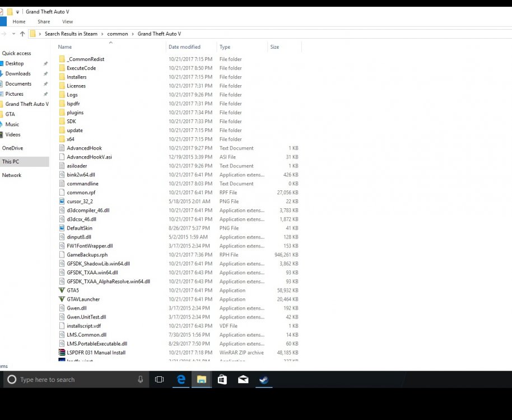Click the cursor_32_2 PNG file icon
This screenshot has width=512, height=420.
tap(62, 202)
